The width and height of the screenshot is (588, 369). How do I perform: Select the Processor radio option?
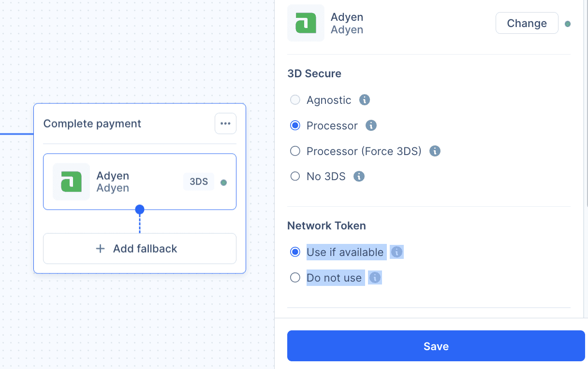[295, 126]
